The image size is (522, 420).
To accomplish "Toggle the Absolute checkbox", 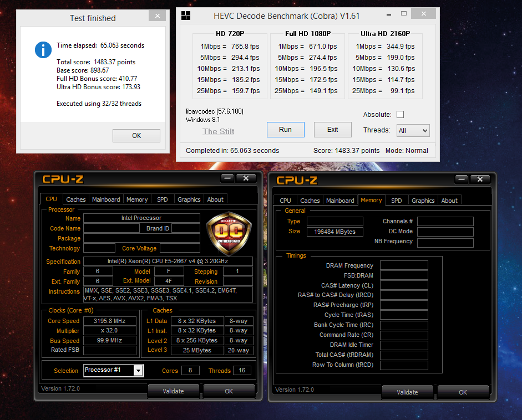I will pyautogui.click(x=400, y=114).
